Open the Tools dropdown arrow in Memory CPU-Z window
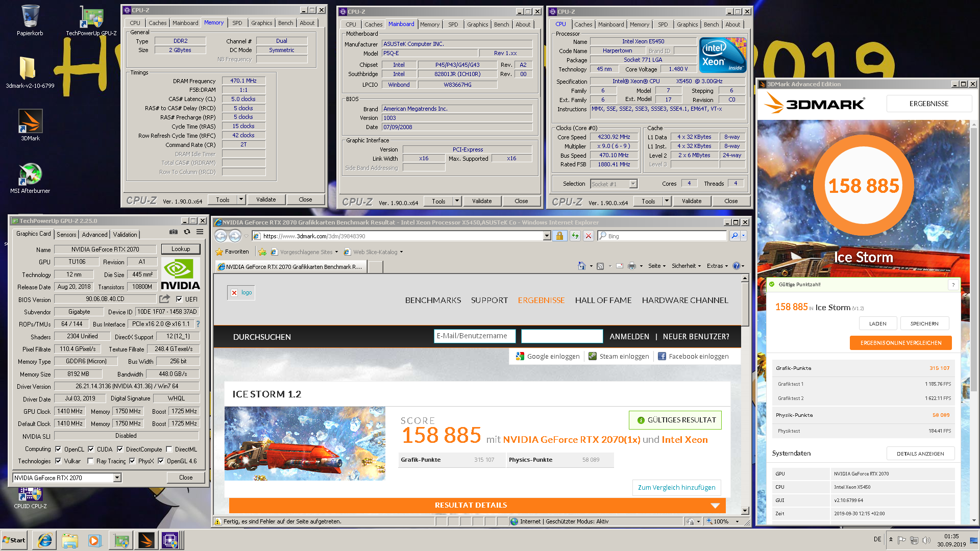Viewport: 980px width, 551px height. (241, 199)
